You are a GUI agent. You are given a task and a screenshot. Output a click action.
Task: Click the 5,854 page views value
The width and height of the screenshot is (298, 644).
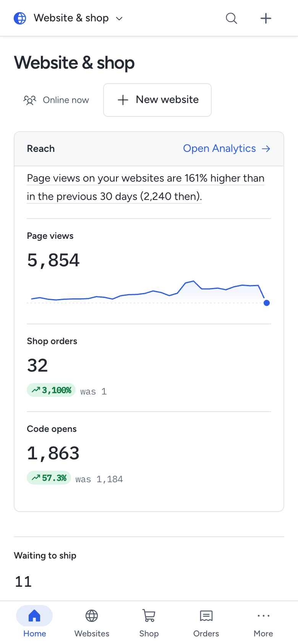[x=53, y=260]
